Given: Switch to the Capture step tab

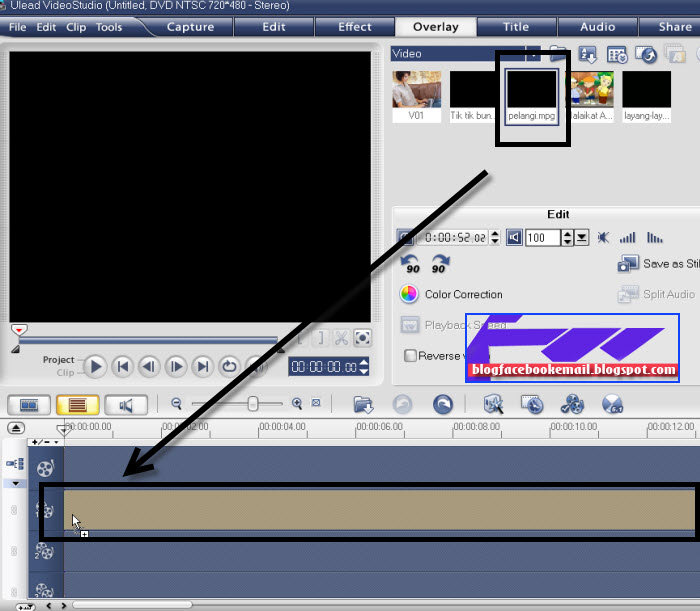Looking at the screenshot, I should [191, 27].
